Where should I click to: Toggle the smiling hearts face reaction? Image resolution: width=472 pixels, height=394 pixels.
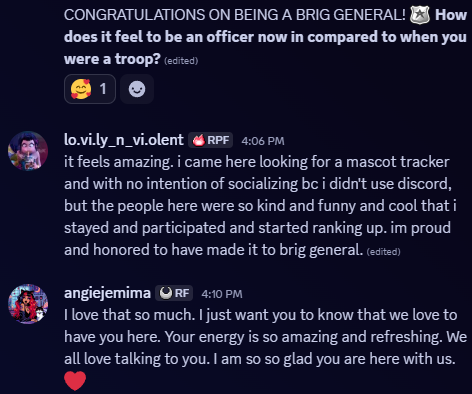pos(90,89)
